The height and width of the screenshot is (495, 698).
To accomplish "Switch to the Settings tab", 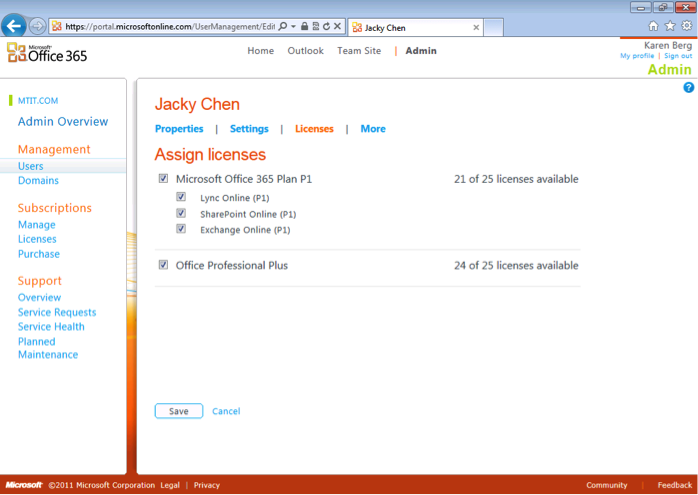I will pos(249,129).
